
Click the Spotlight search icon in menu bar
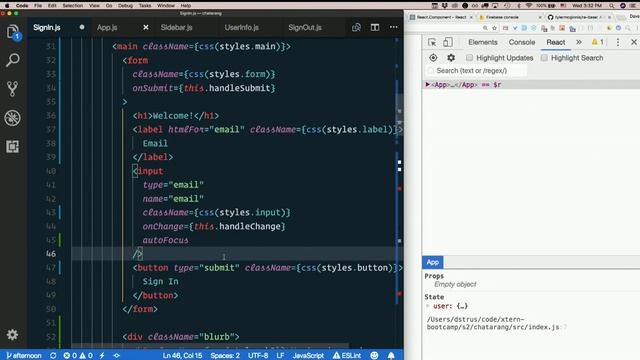(x=611, y=6)
